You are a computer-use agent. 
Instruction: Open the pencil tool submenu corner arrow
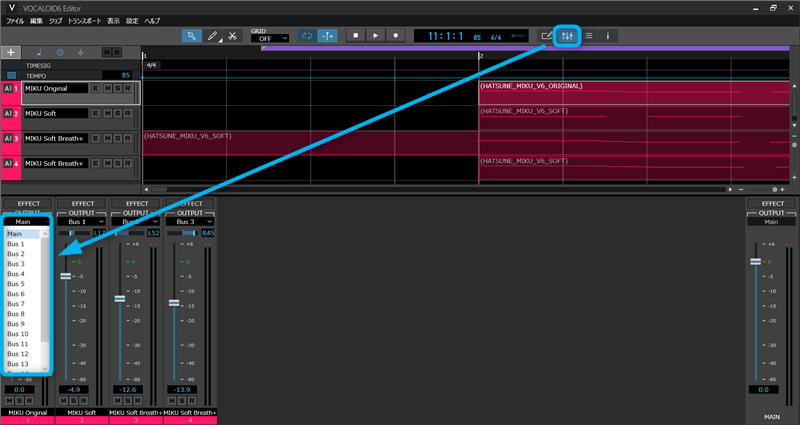point(220,41)
